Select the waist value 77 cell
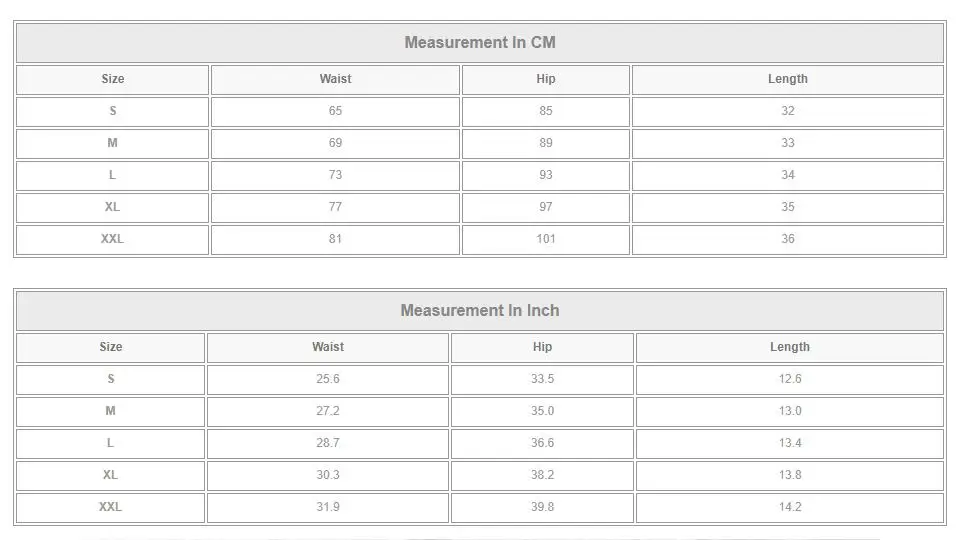The image size is (962, 540). [335, 207]
